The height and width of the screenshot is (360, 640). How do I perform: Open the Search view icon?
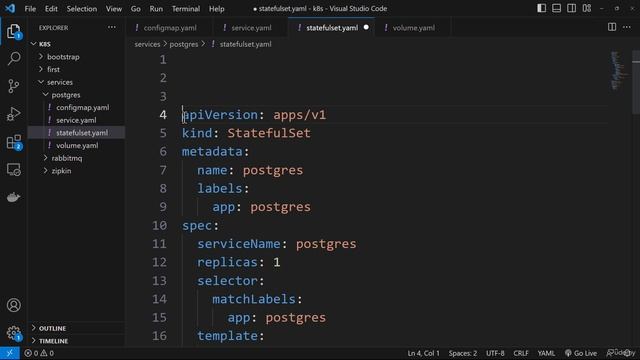[x=13, y=58]
